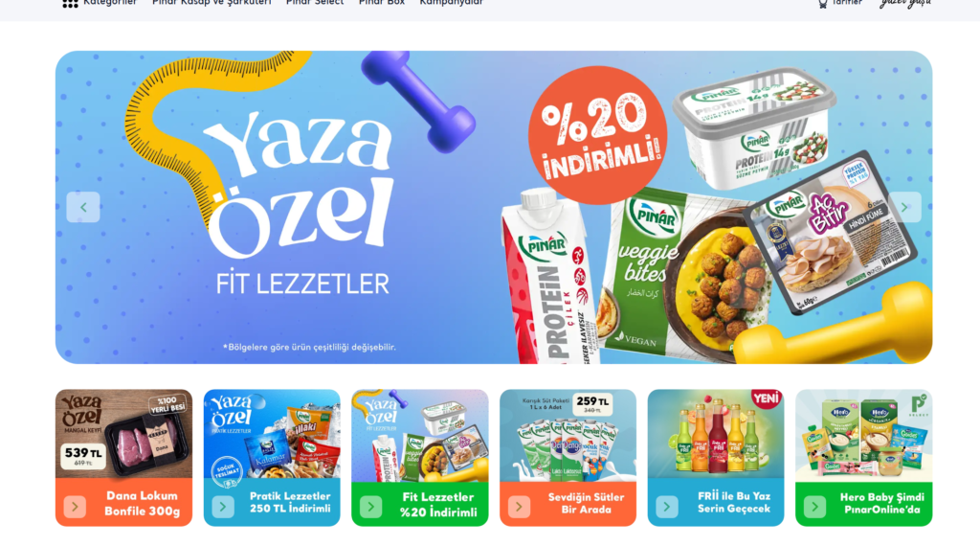980x546 pixels.
Task: Open Sevdiğin Sütler Bir Arada label
Action: 587,504
